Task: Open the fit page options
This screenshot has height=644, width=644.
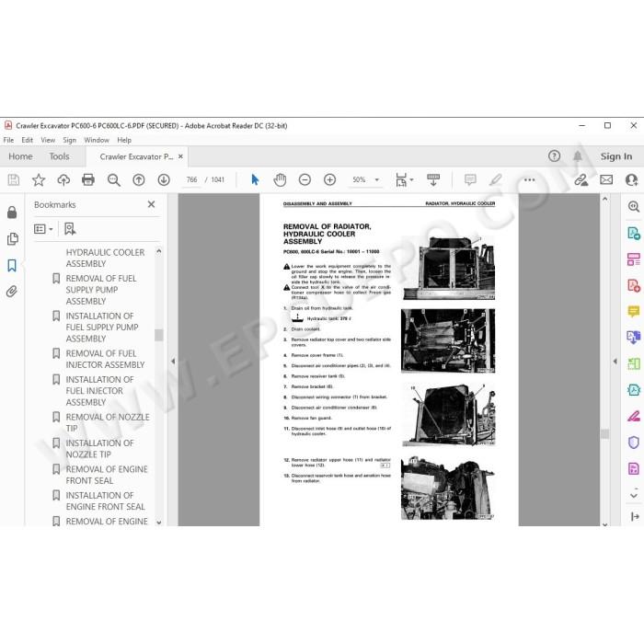Action: tap(404, 180)
